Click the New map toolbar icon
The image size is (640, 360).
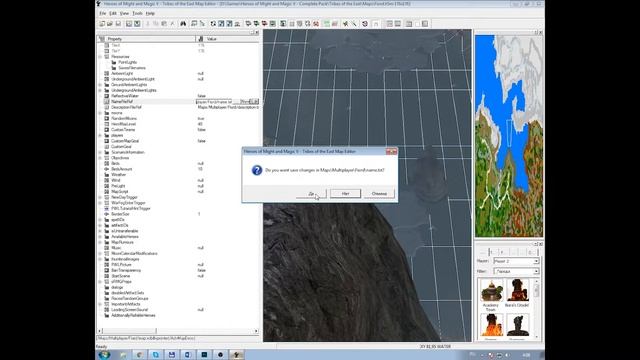(102, 24)
